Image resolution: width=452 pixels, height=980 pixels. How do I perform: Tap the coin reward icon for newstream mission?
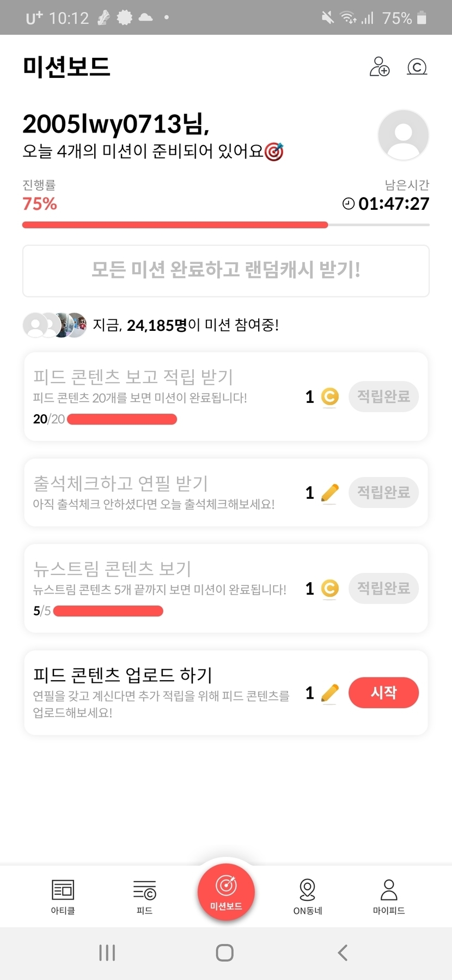tap(330, 589)
